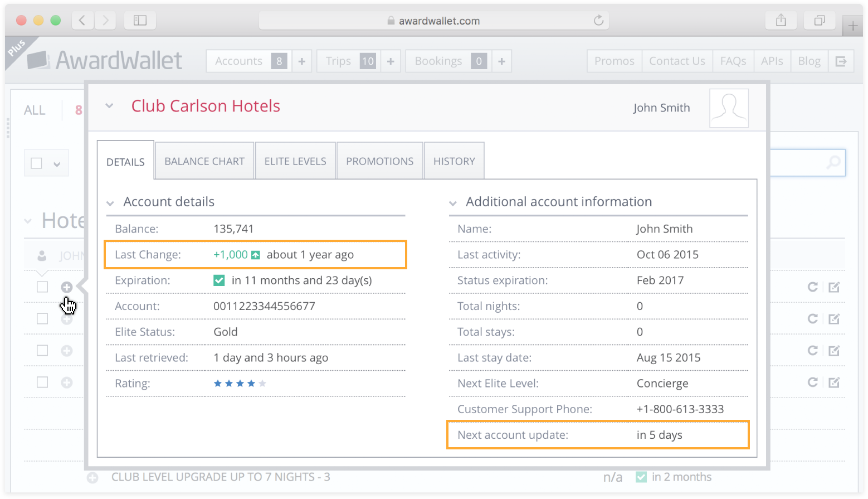
Task: Click the support phone +1-800-613-3333
Action: [680, 409]
